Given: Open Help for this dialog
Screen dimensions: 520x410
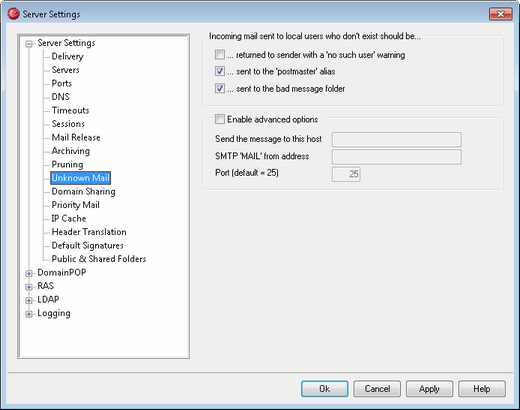Looking at the screenshot, I should [x=482, y=389].
